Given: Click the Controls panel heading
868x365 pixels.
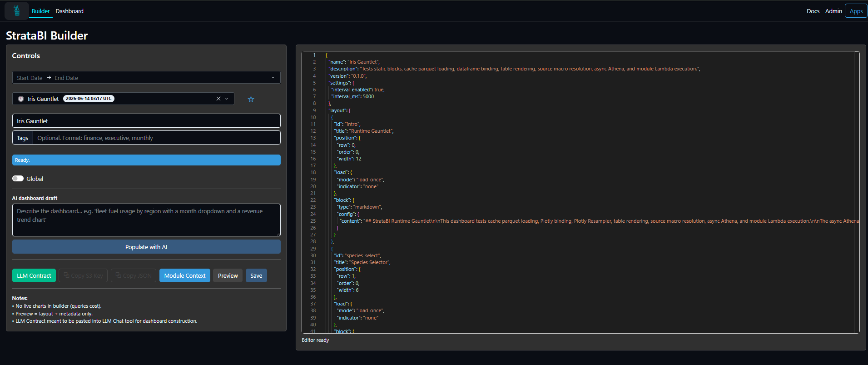Looking at the screenshot, I should pos(26,55).
